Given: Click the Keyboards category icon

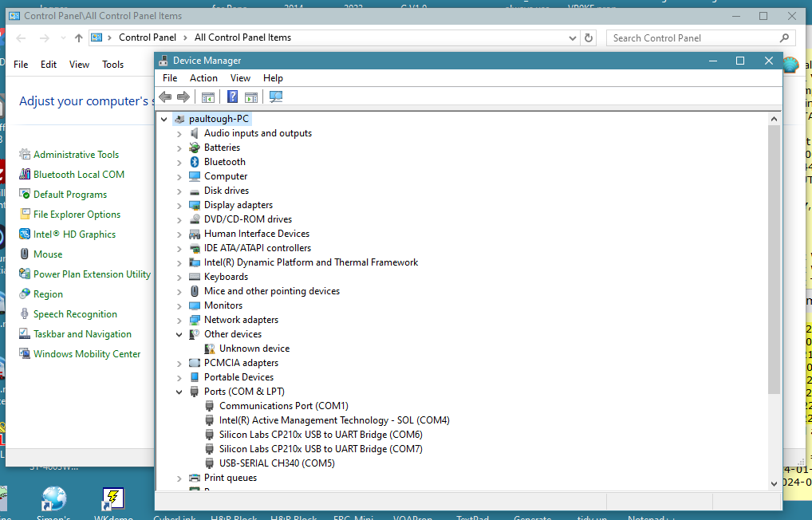Looking at the screenshot, I should click(x=195, y=277).
